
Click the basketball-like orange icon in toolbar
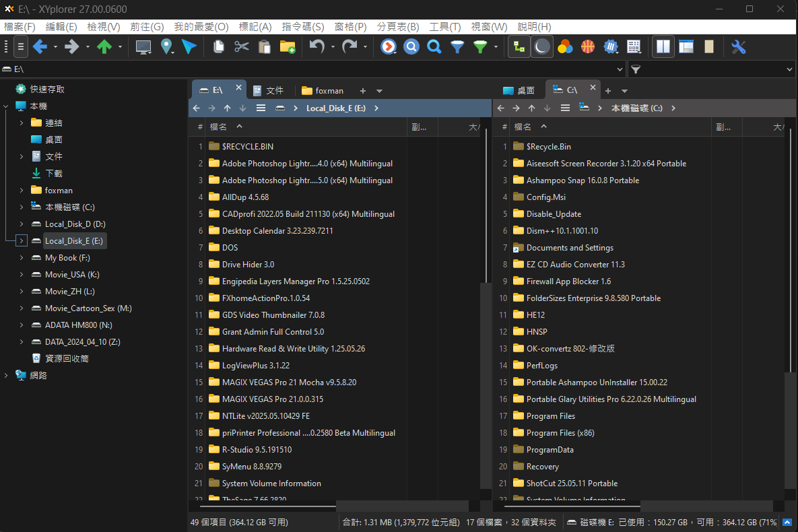point(588,47)
